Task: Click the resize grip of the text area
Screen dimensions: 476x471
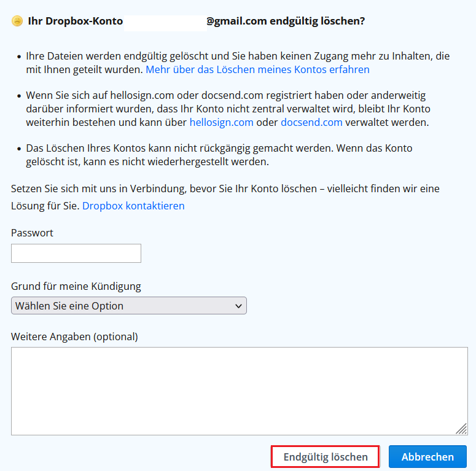Action: pos(461,429)
